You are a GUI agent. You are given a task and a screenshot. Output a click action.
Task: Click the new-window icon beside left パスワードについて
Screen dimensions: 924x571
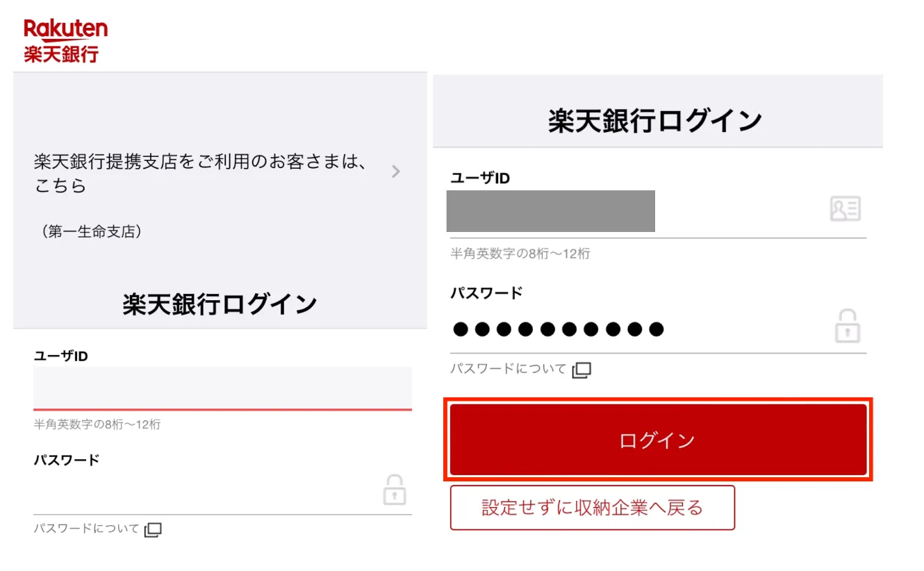point(153,530)
